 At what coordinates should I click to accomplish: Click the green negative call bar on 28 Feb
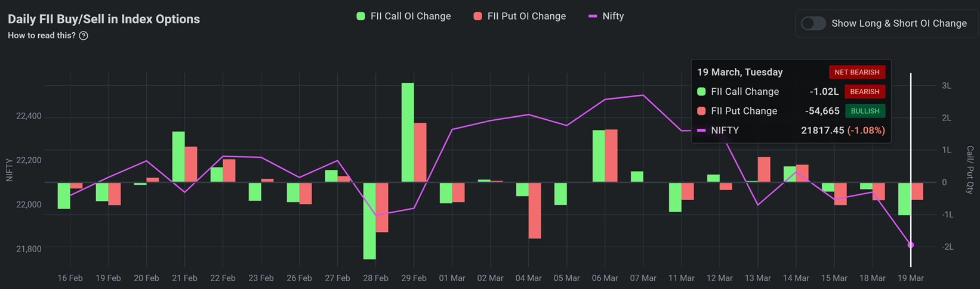[x=369, y=220]
